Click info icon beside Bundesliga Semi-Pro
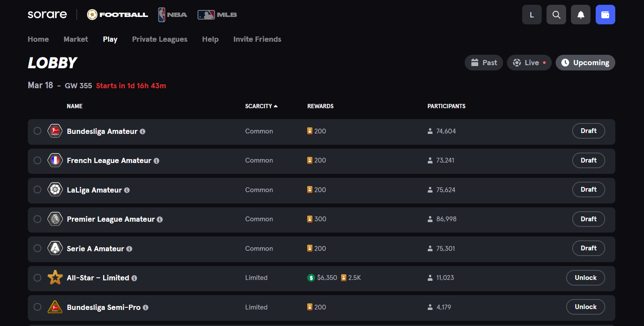The image size is (644, 326). [145, 307]
